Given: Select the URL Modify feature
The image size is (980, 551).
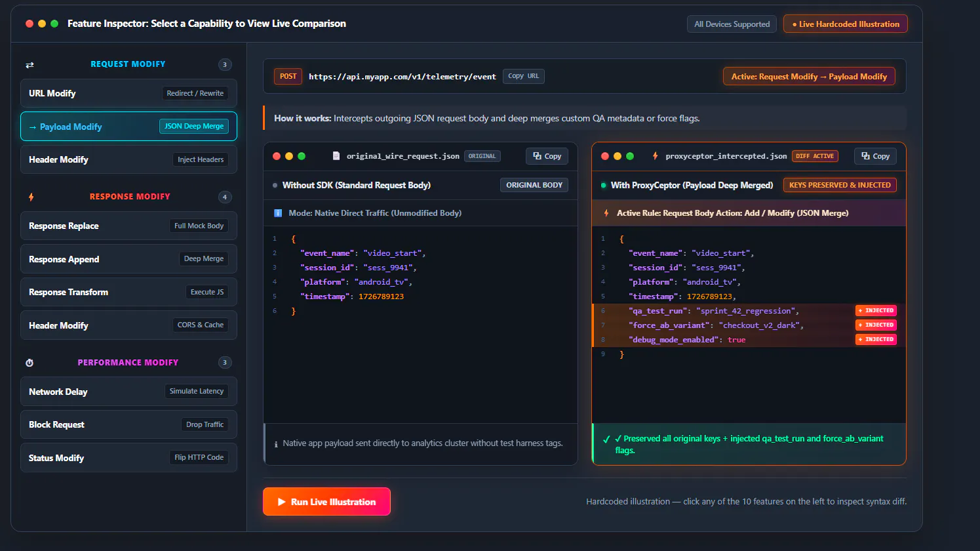Looking at the screenshot, I should click(x=128, y=93).
